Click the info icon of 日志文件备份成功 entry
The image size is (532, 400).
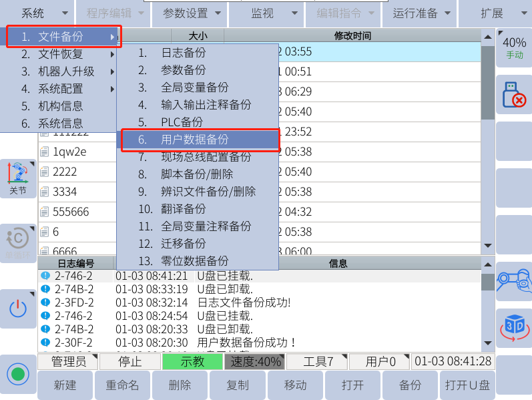pos(45,303)
